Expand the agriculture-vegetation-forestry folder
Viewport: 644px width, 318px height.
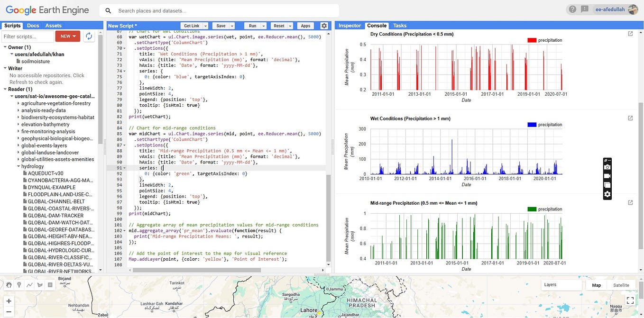point(18,103)
